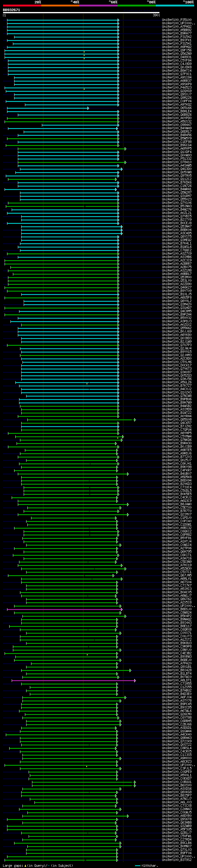The image size is (197, 868).
Task: Select hit label UniRef100_C5YF84
Action: click(177, 61)
